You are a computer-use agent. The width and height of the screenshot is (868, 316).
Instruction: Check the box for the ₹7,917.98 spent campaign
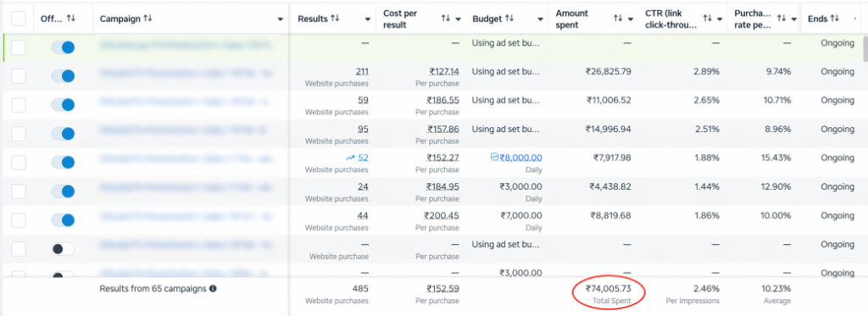[x=19, y=162]
